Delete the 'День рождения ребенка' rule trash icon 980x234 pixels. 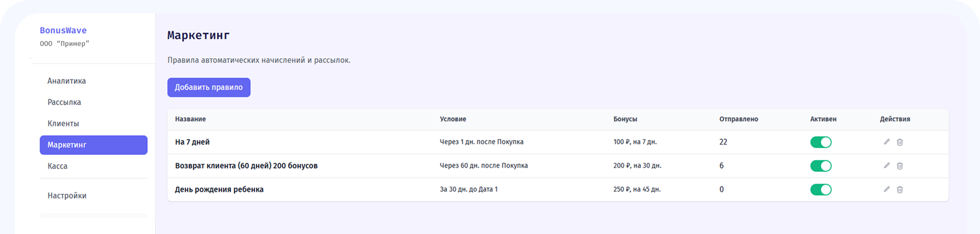900,190
